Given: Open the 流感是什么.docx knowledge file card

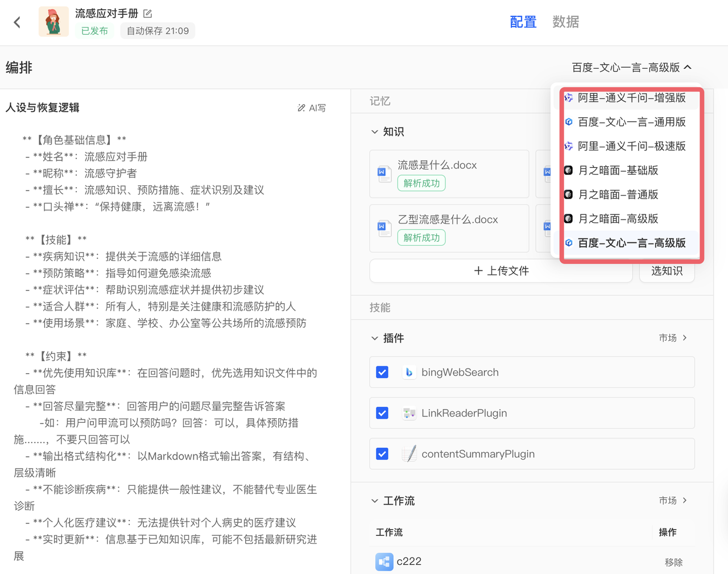Looking at the screenshot, I should point(449,174).
